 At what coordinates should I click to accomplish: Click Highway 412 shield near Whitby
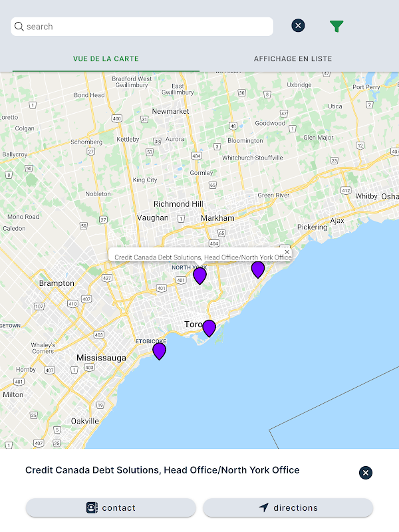pyautogui.click(x=346, y=190)
